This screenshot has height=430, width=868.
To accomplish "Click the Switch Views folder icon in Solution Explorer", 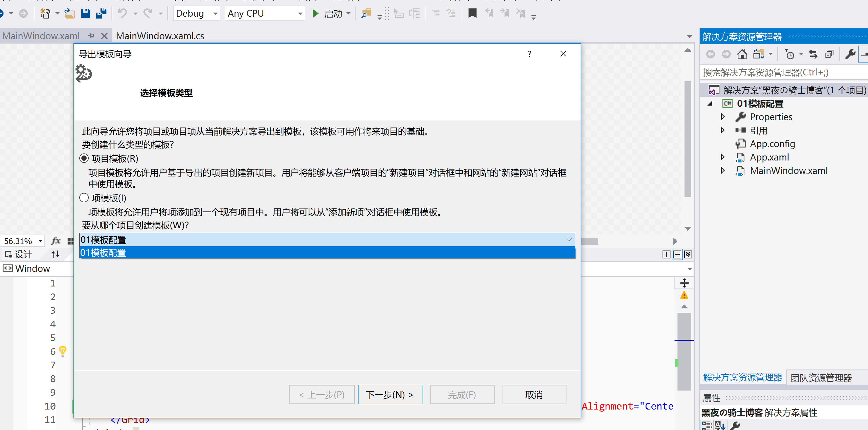I will click(x=758, y=54).
